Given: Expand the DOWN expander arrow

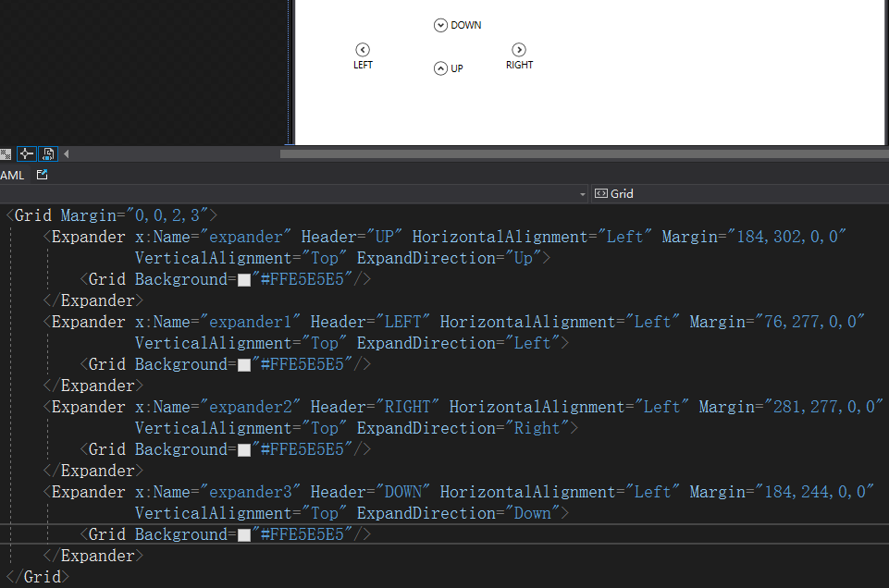Looking at the screenshot, I should tap(440, 26).
